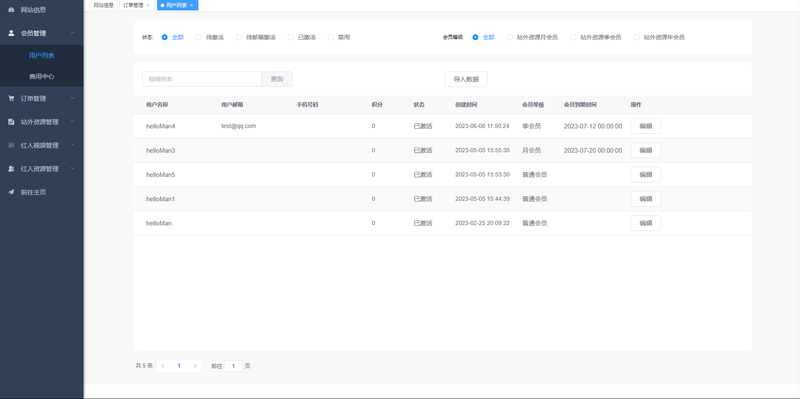This screenshot has height=399, width=800.
Task: Click the 查询 search button
Action: (x=277, y=79)
